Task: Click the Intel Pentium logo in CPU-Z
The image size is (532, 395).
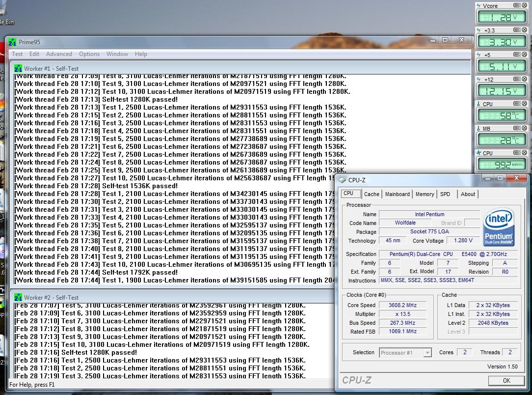Action: pyautogui.click(x=499, y=227)
